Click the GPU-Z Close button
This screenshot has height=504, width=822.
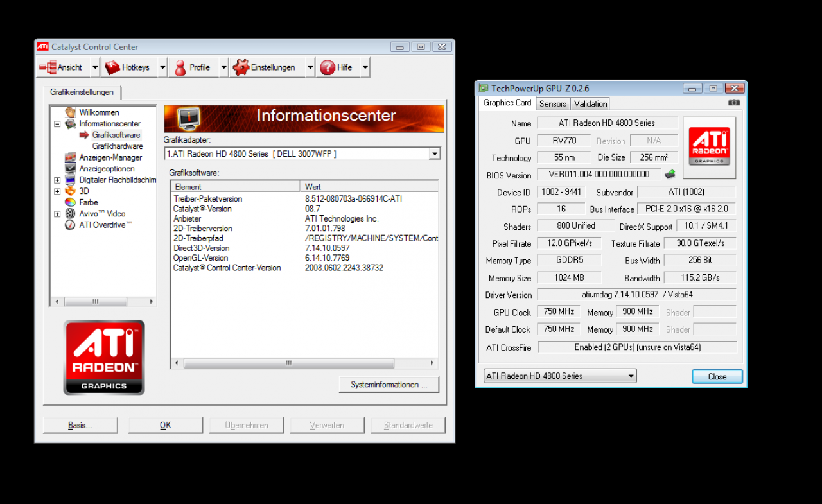coord(717,377)
